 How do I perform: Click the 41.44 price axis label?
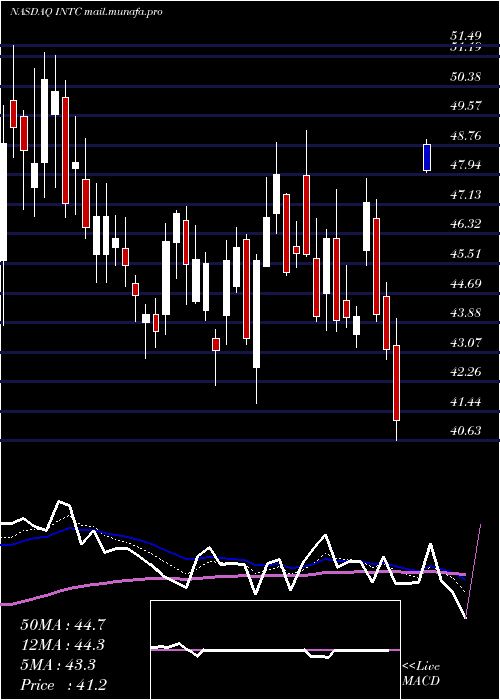pos(465,401)
